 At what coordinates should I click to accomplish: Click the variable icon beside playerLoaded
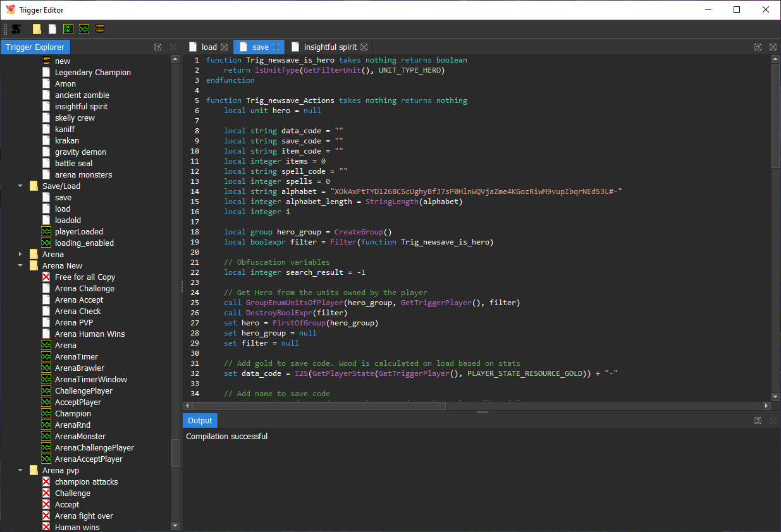tap(46, 232)
